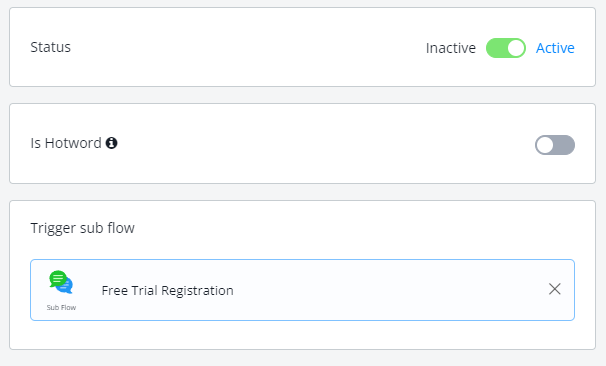606x366 pixels.
Task: Click the Sub Flow caption under the icon
Action: click(x=61, y=308)
